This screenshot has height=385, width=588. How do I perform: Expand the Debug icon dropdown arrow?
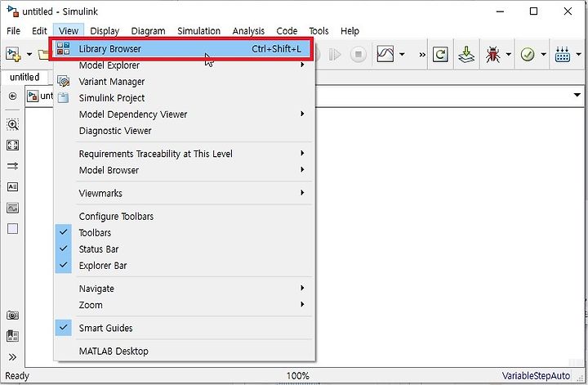[x=509, y=55]
